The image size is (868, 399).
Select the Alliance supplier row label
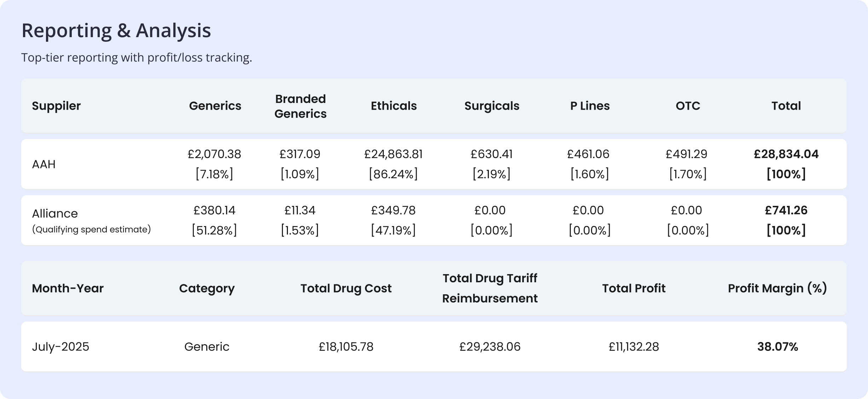pyautogui.click(x=55, y=214)
